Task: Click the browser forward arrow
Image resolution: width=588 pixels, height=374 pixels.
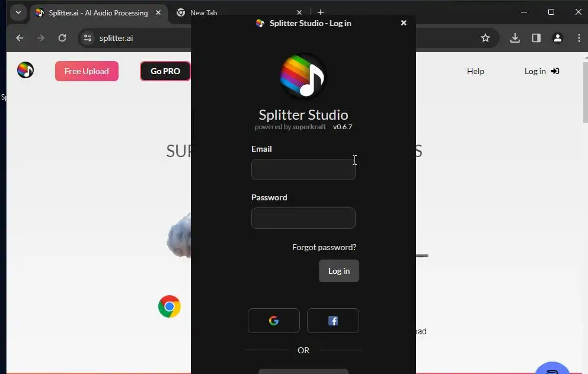Action: [x=40, y=38]
